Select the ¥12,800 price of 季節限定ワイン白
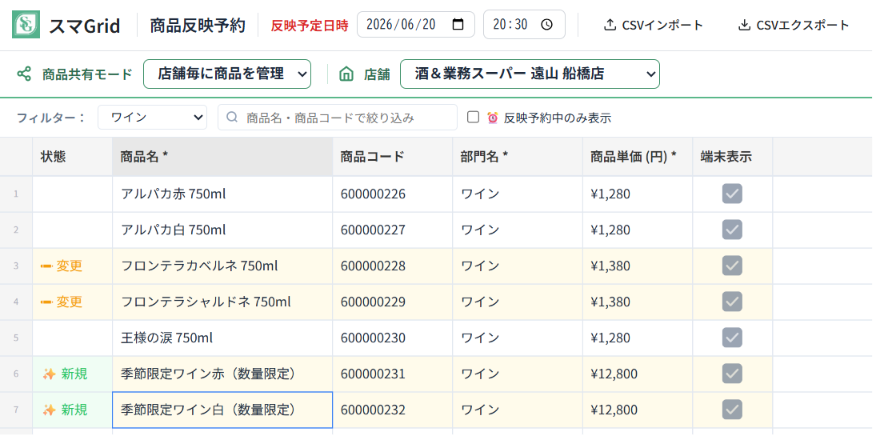Screen dimensions: 873x435 coord(637,410)
